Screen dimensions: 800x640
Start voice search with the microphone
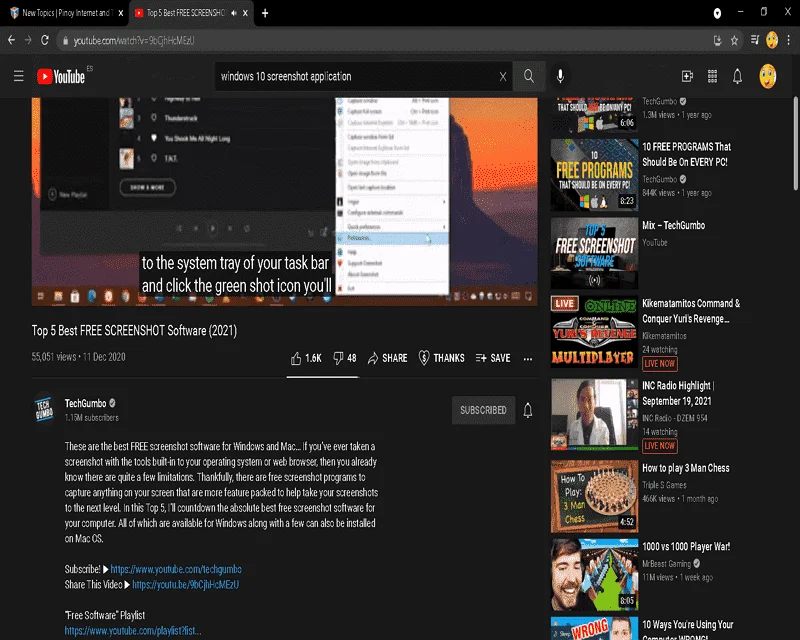pos(560,77)
